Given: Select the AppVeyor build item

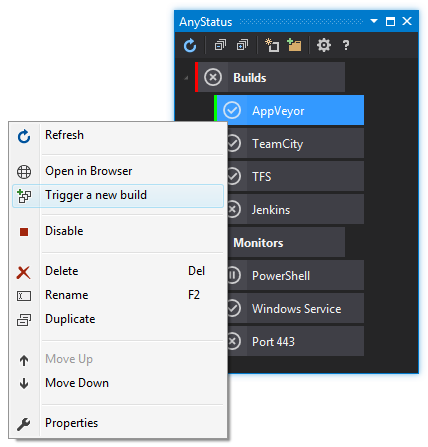Looking at the screenshot, I should [289, 110].
